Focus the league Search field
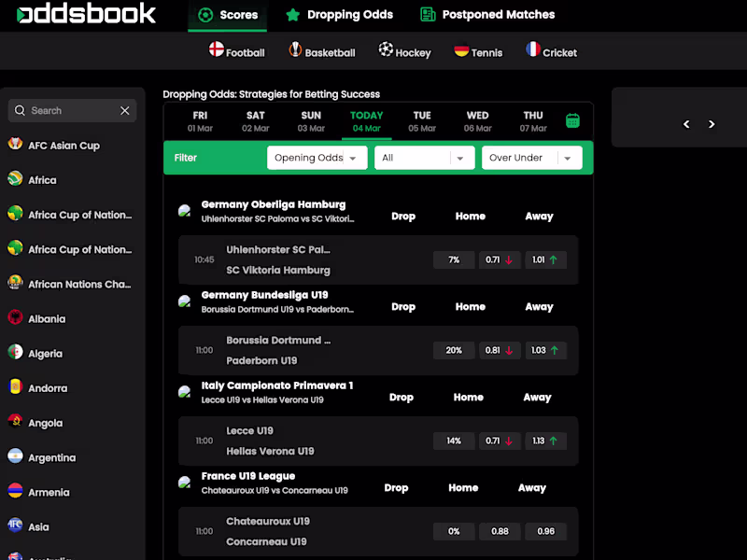 [73, 110]
